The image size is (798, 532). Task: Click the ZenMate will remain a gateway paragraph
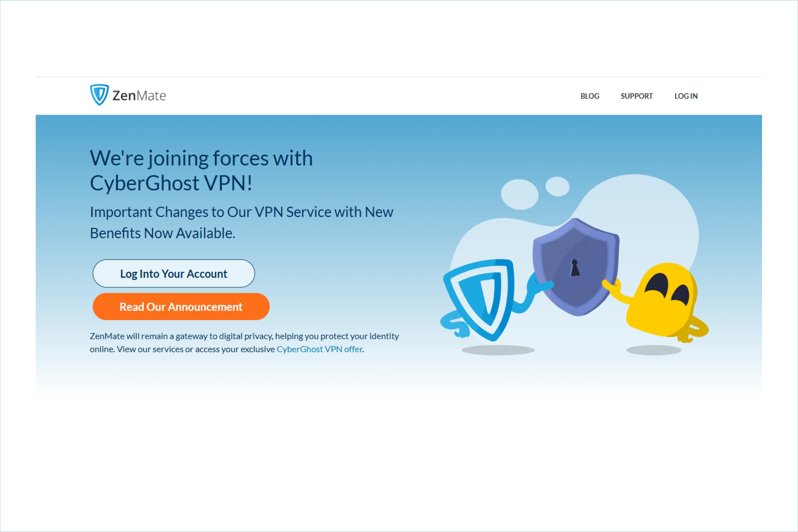[244, 343]
